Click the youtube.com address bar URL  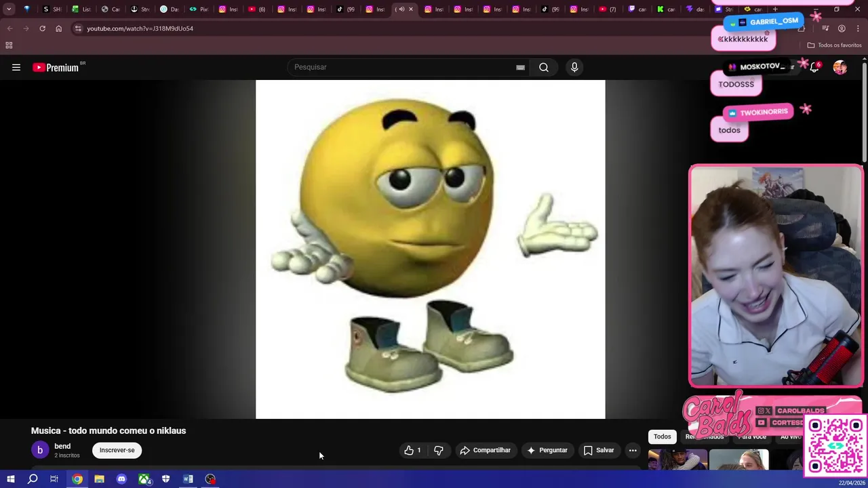point(140,28)
